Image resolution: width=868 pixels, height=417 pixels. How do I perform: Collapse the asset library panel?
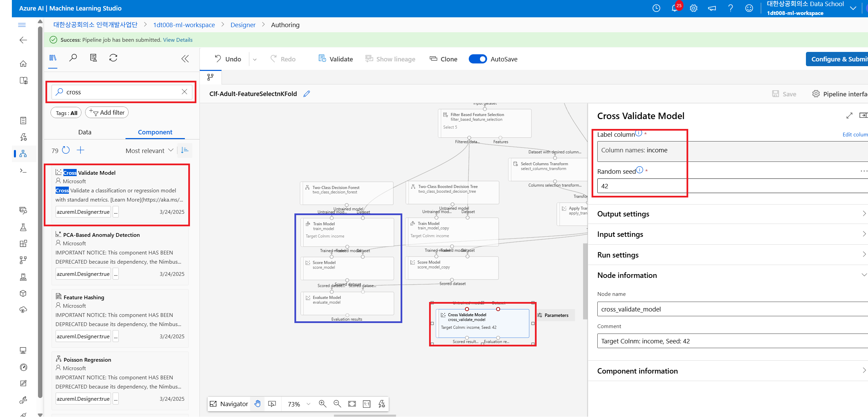[185, 59]
